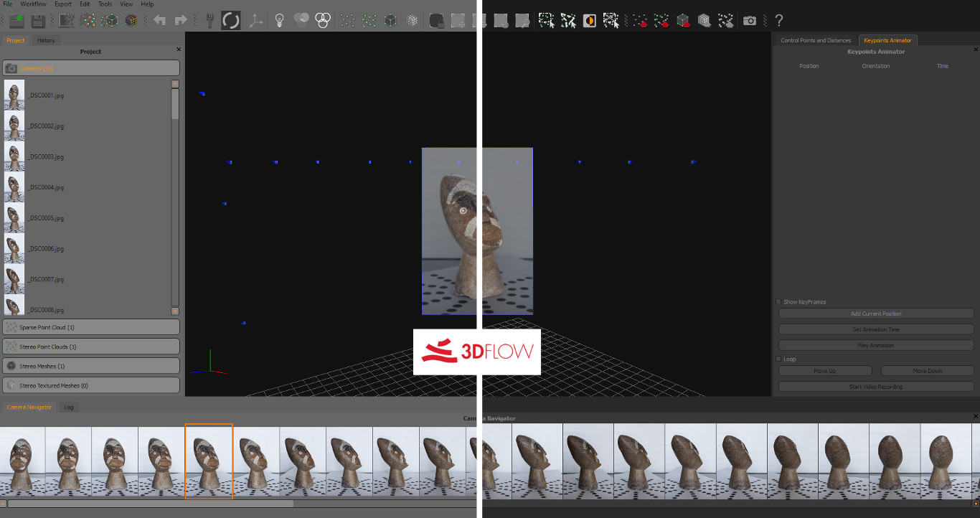
Task: Take a screenshot with the camera icon
Action: click(750, 21)
